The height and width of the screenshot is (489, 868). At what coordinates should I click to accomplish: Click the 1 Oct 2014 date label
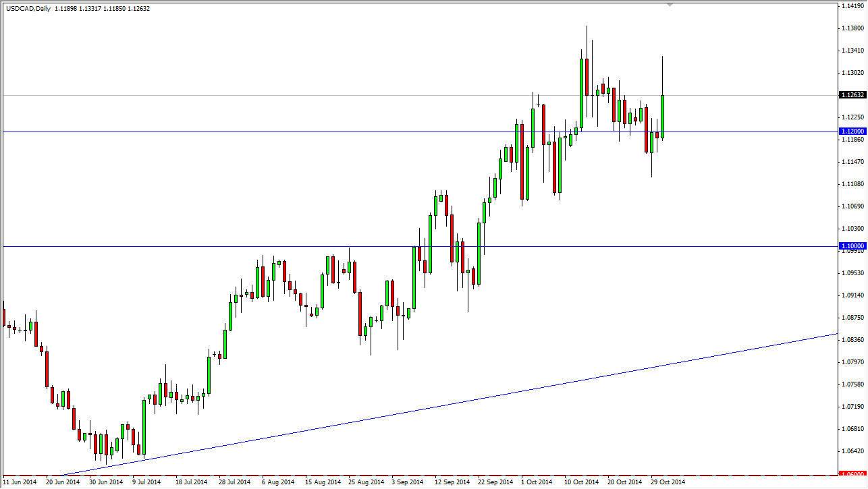[536, 482]
